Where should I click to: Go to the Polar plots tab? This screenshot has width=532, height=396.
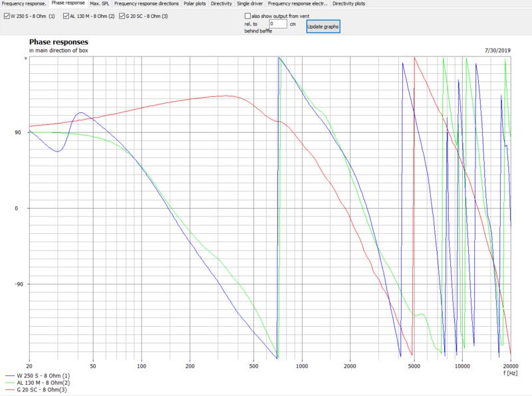click(x=194, y=4)
